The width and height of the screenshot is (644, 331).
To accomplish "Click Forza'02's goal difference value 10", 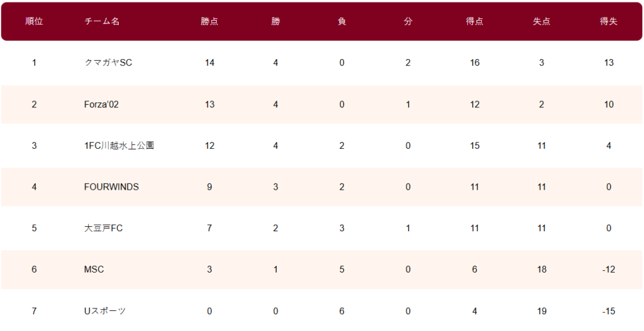I will (x=609, y=105).
